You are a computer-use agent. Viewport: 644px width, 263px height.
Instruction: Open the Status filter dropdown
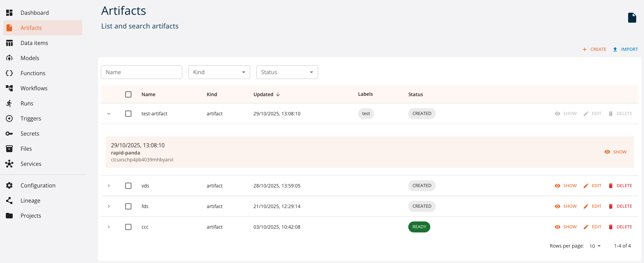tap(287, 72)
